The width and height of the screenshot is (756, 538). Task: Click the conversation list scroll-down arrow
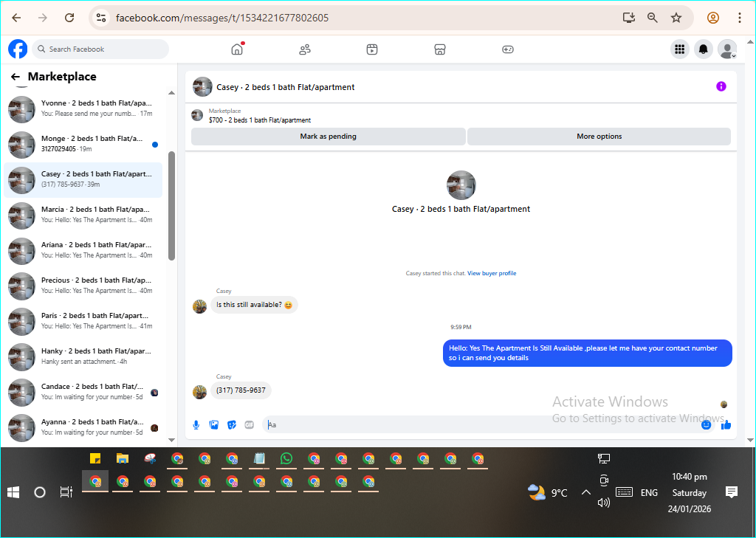pyautogui.click(x=171, y=440)
